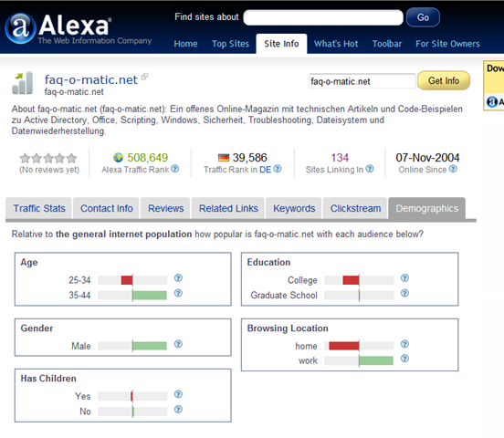Click the 508,649 traffic rank number
Screen dimensions: 504x438
point(147,158)
